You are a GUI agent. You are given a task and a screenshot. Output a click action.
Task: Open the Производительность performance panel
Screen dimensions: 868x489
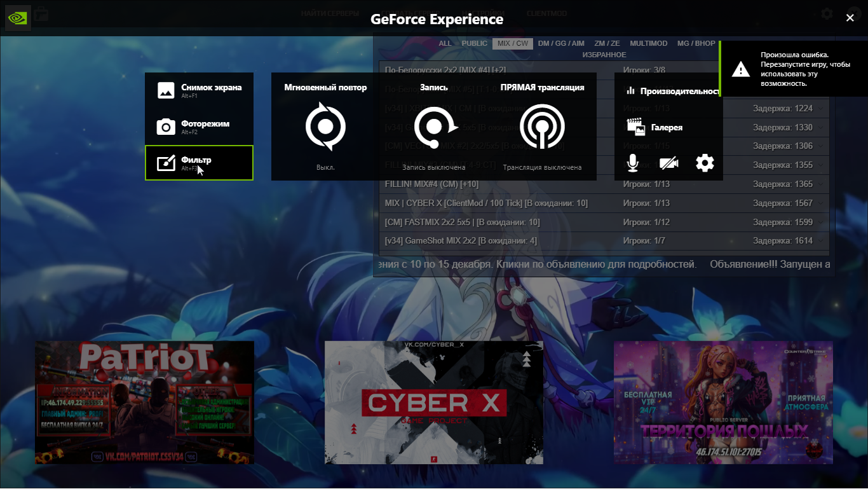671,91
